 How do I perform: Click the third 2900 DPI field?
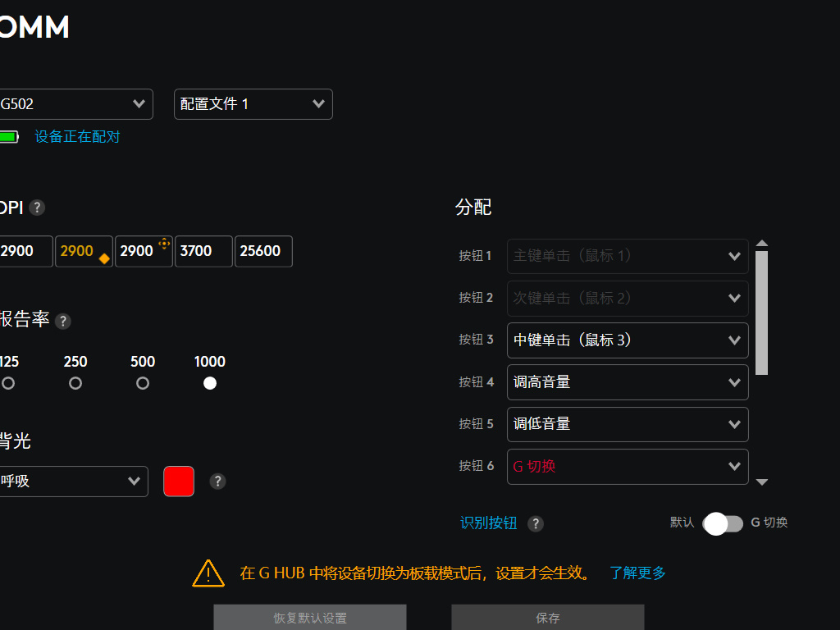(144, 251)
